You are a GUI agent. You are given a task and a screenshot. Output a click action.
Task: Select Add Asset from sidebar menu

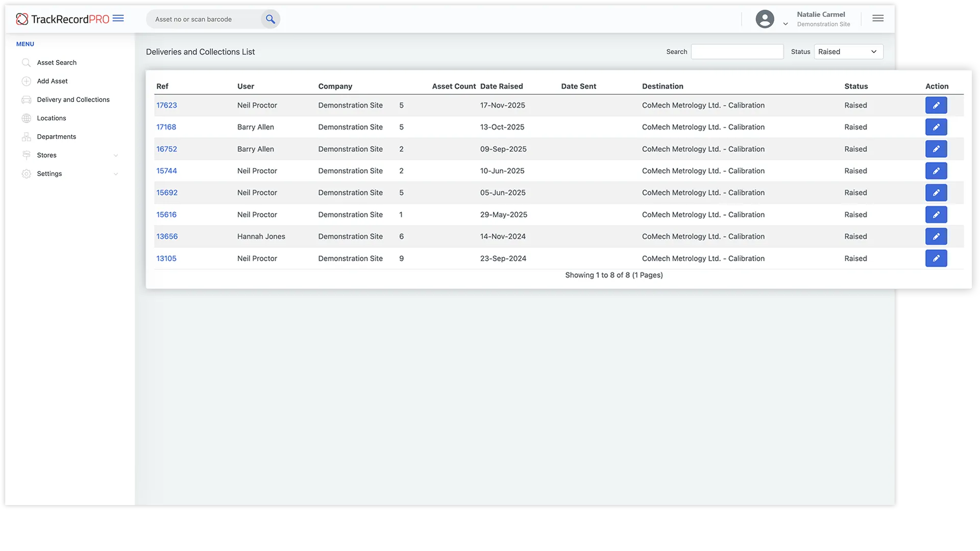coord(52,81)
